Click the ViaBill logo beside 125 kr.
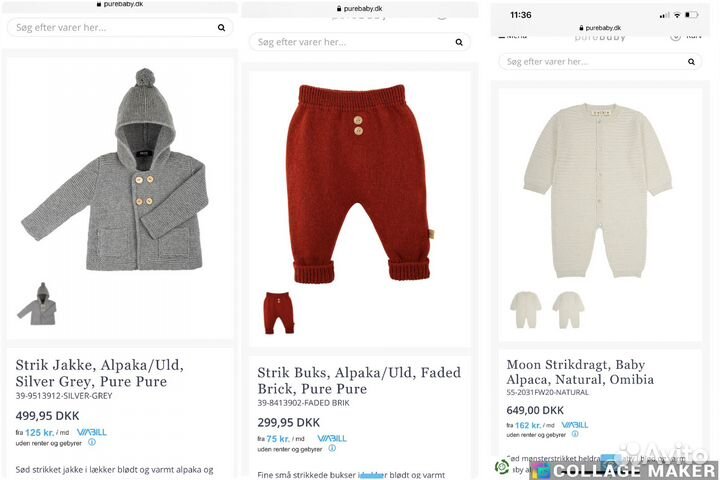 tap(91, 432)
